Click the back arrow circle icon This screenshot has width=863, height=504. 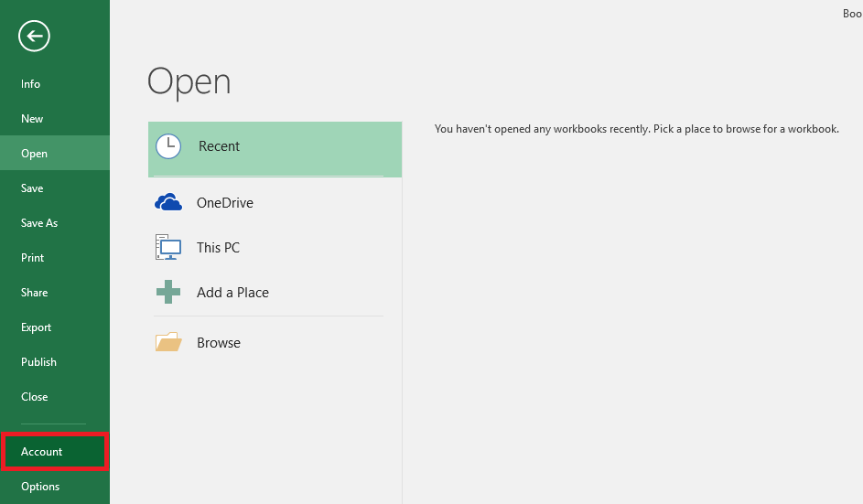34,37
